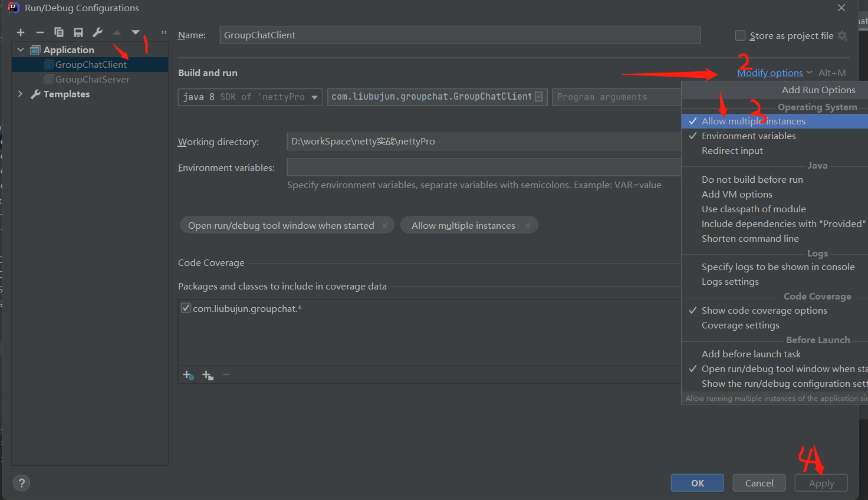Viewport: 868px width, 500px height.
Task: Open Logs settings menu entry
Action: point(775,282)
